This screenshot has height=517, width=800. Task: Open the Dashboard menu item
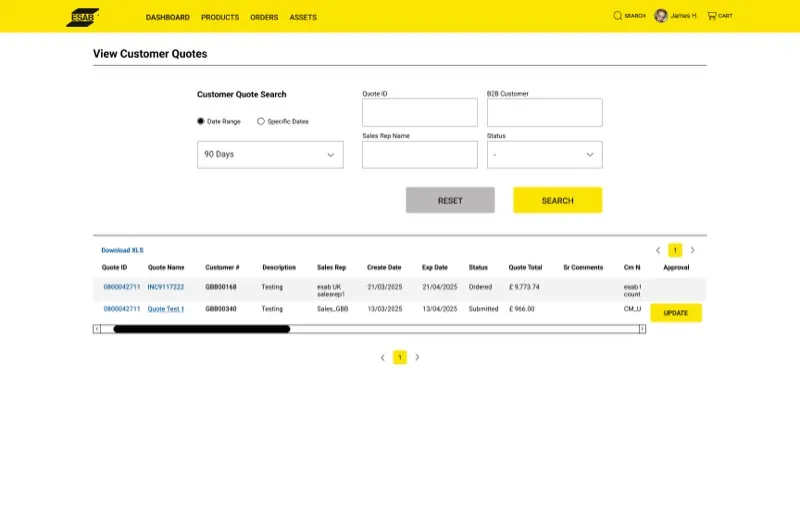pyautogui.click(x=167, y=17)
